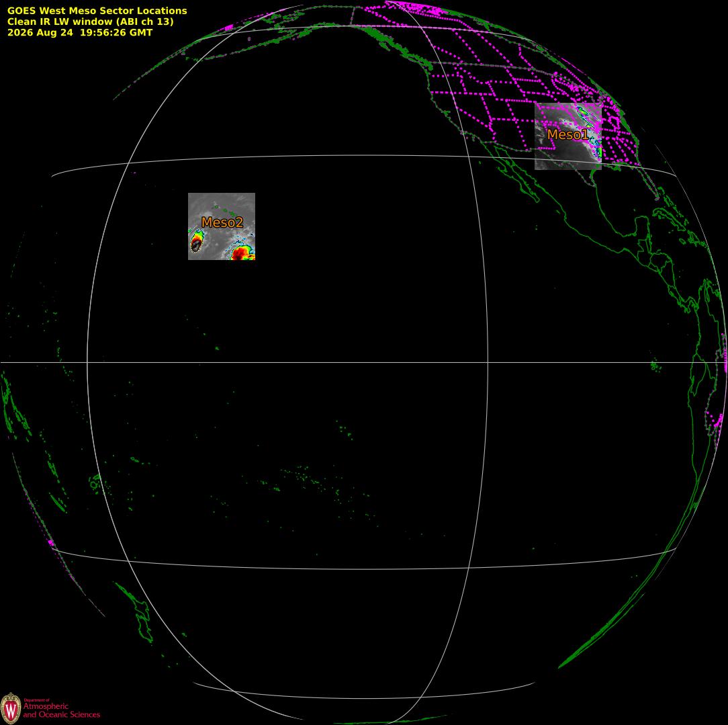Viewport: 728px width, 725px height.
Task: Click the French Polynesia island cluster
Action: click(x=306, y=478)
